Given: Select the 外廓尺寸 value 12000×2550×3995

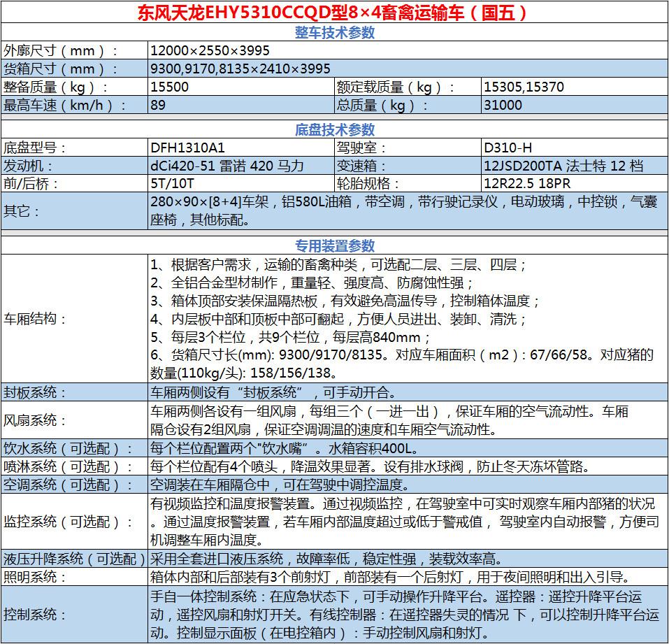Looking at the screenshot, I should click(x=210, y=51).
